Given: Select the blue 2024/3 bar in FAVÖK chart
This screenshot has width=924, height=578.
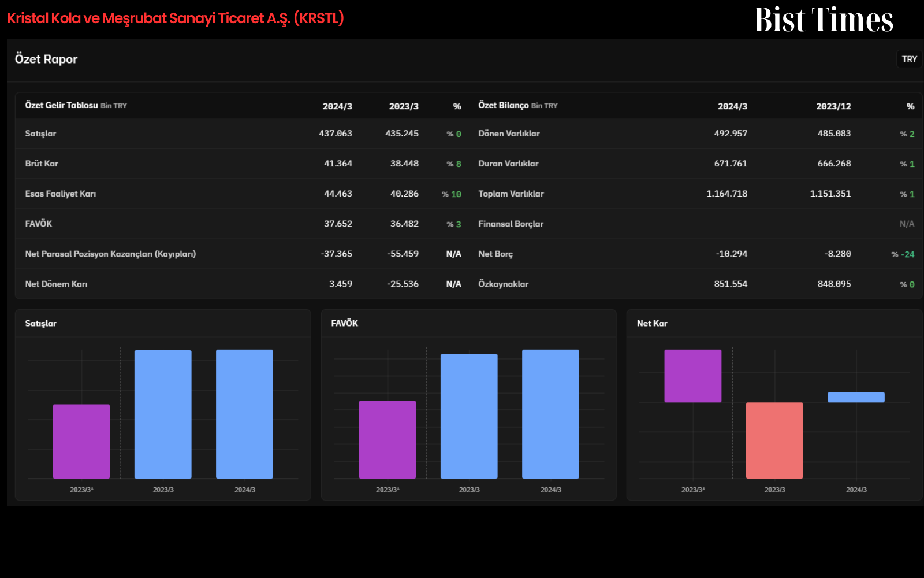Looking at the screenshot, I should [x=550, y=414].
